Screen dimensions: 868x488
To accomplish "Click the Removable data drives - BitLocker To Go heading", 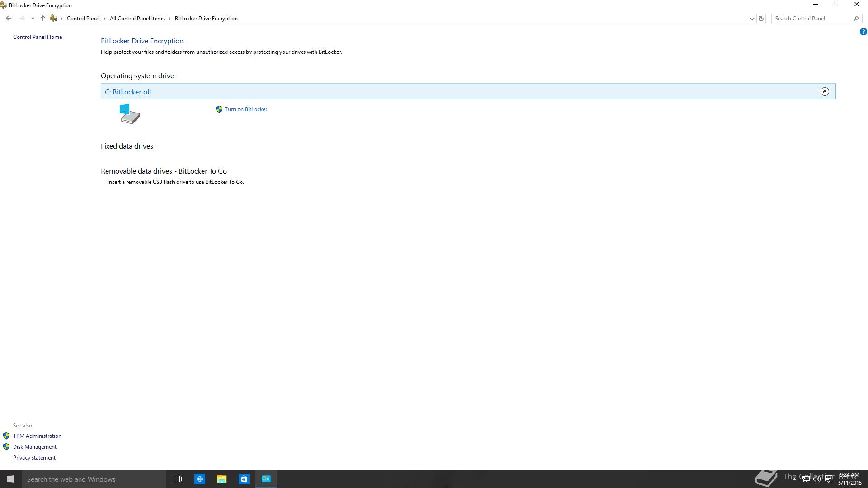I will coord(164,171).
